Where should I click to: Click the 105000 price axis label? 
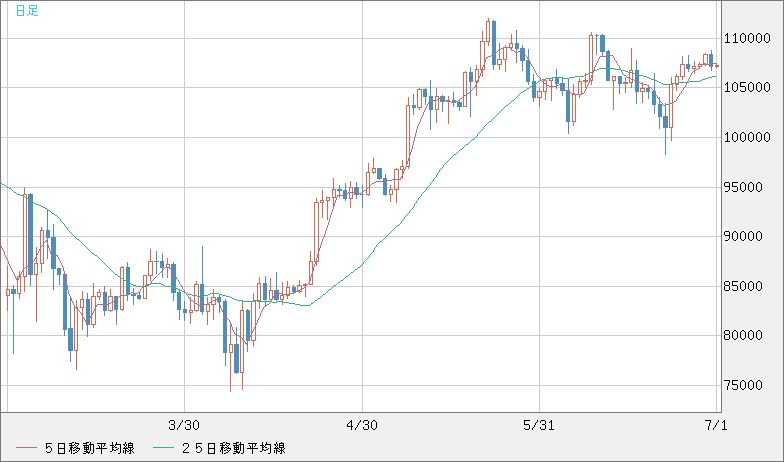[x=747, y=88]
